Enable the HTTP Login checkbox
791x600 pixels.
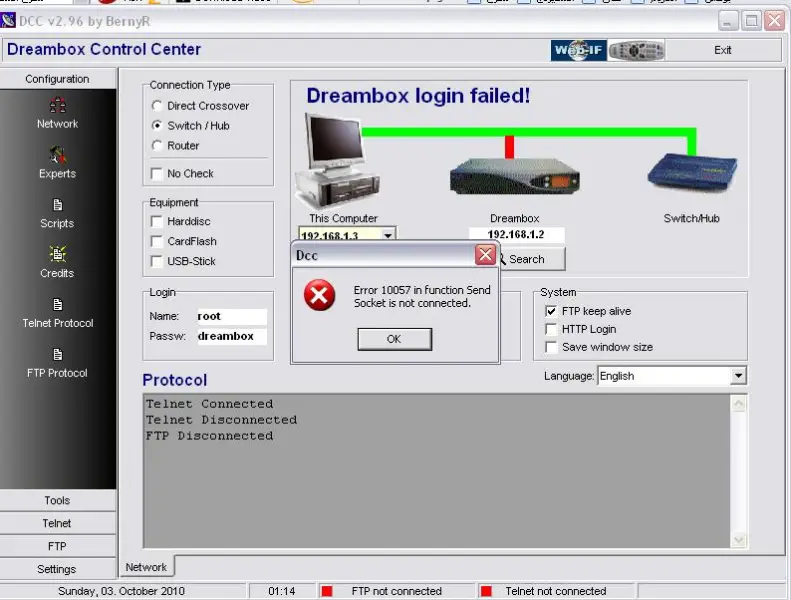click(x=551, y=329)
